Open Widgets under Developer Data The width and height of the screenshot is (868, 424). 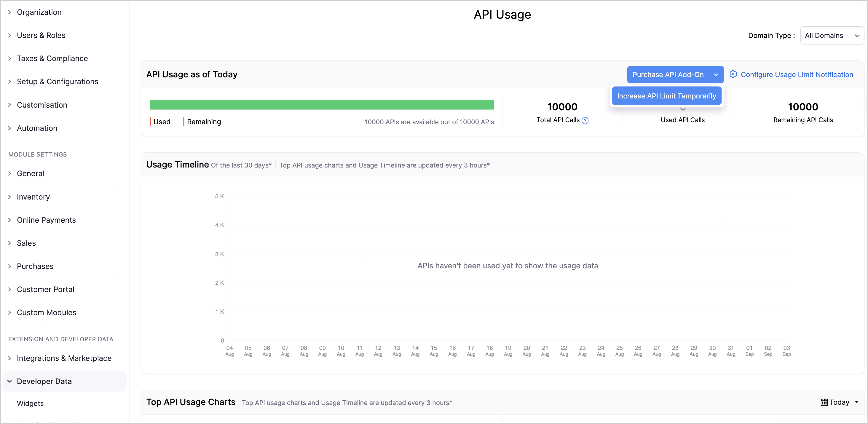30,403
